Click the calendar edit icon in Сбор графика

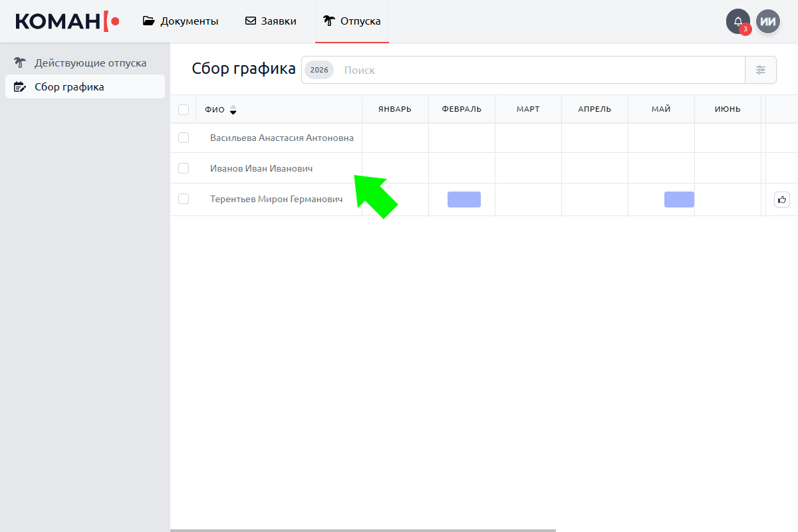tap(20, 86)
